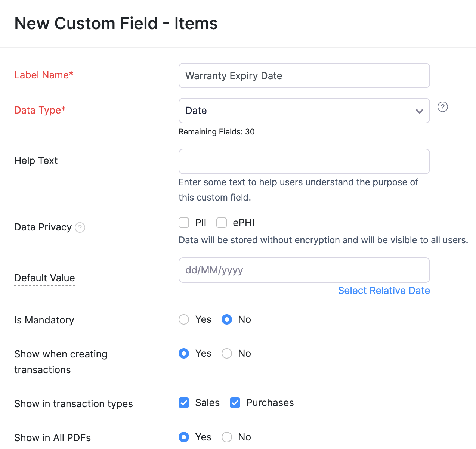
Task: Click the Default Value label
Action: [44, 278]
